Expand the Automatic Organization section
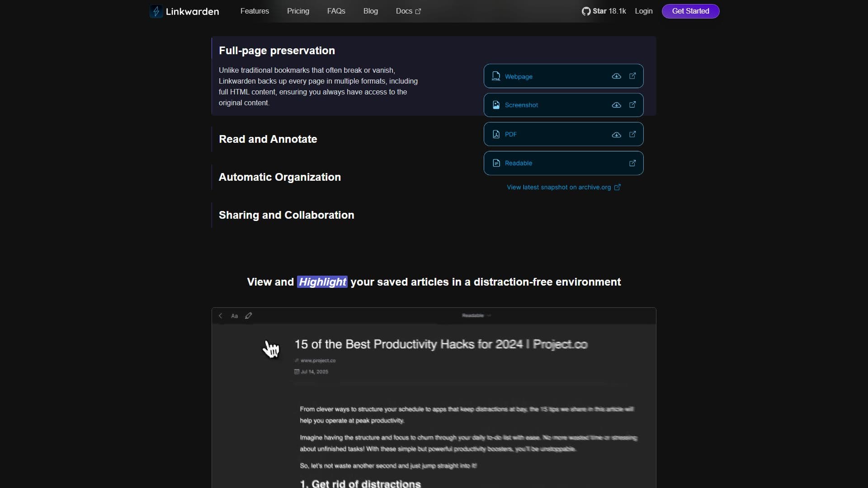The height and width of the screenshot is (488, 868). 279,177
